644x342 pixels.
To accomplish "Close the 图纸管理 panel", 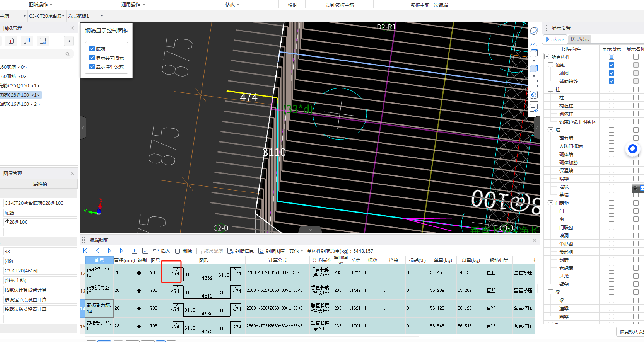I will point(72,28).
